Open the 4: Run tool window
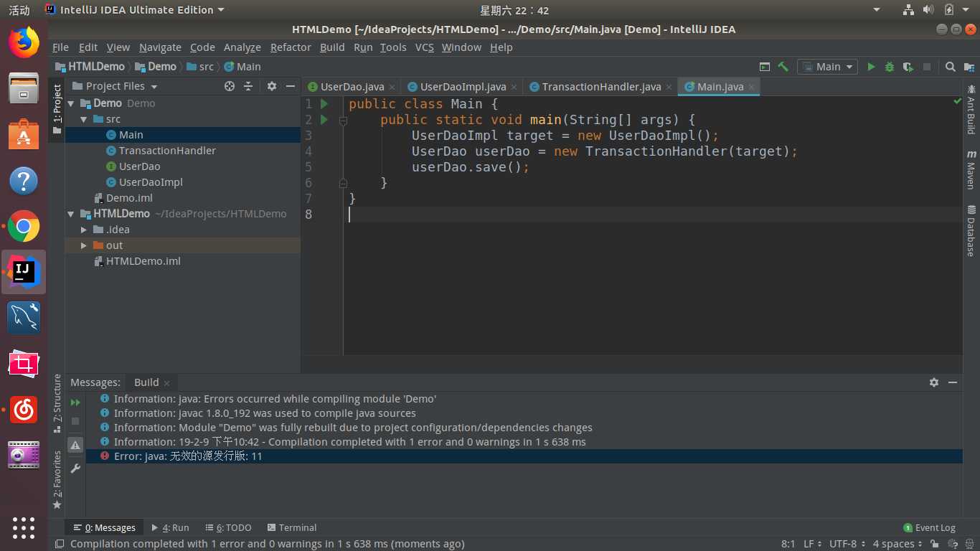 click(x=170, y=528)
